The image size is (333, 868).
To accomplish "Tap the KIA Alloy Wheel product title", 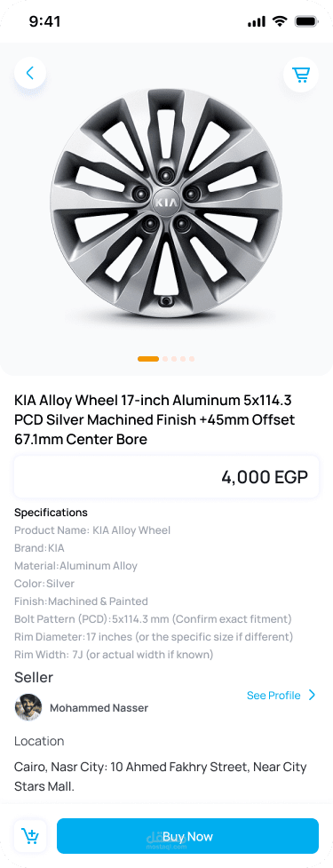I will [155, 419].
